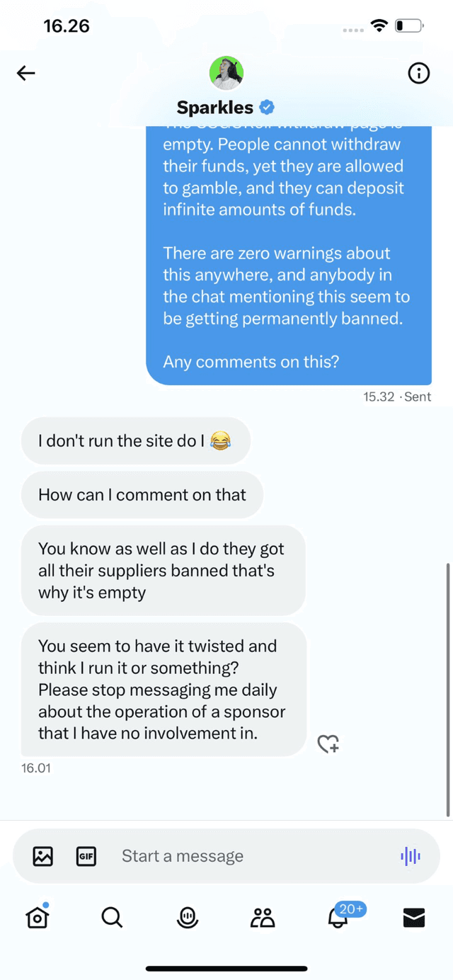Image resolution: width=453 pixels, height=980 pixels.
Task: View conversation info with the i icon
Action: coord(418,73)
